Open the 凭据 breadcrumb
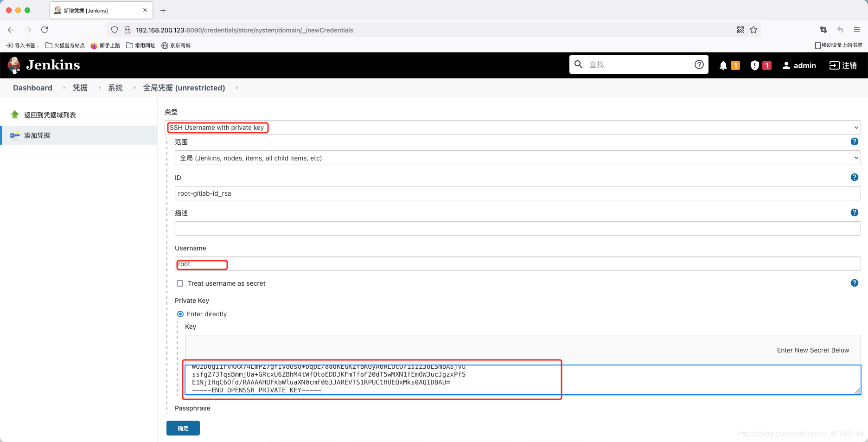The image size is (868, 442). 80,88
